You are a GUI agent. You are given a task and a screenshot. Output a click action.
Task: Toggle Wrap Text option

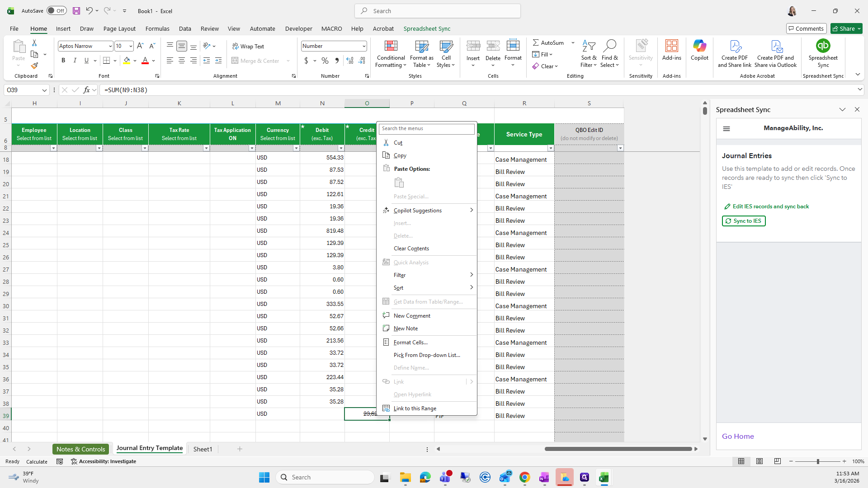(248, 46)
